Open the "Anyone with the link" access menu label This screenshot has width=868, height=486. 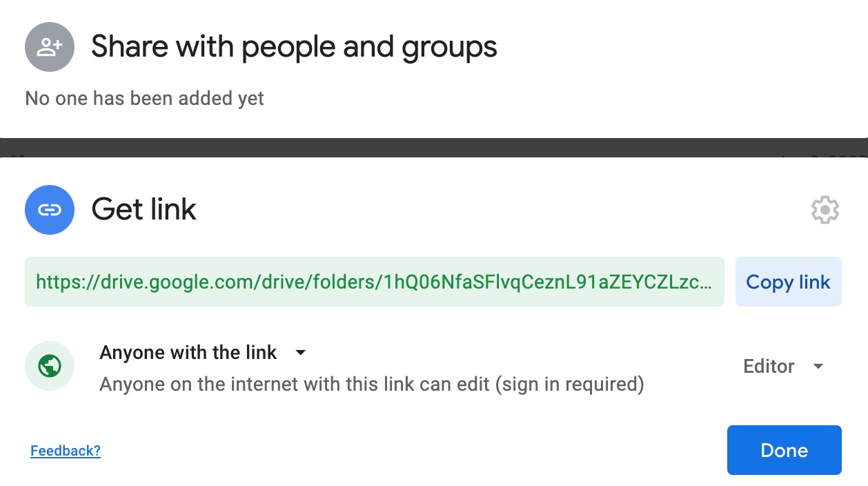coord(188,353)
